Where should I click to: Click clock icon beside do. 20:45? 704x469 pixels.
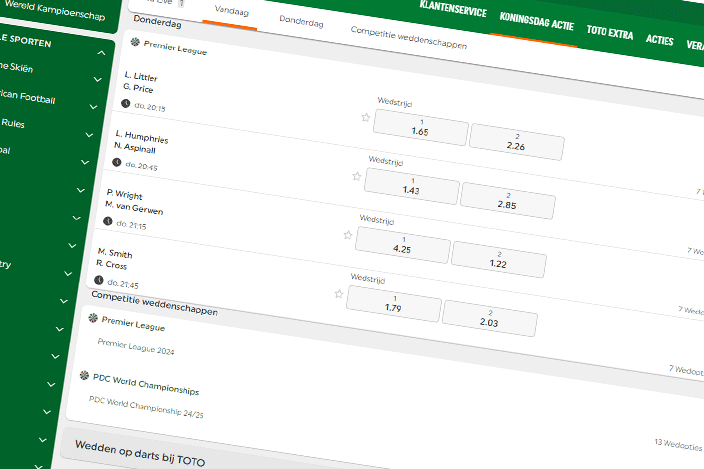click(x=117, y=162)
